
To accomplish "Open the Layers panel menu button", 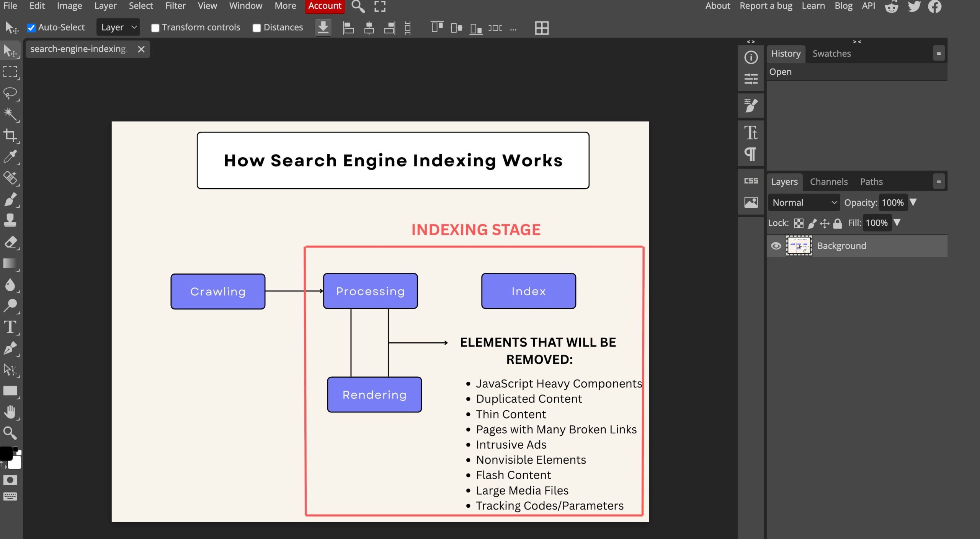I will (939, 182).
